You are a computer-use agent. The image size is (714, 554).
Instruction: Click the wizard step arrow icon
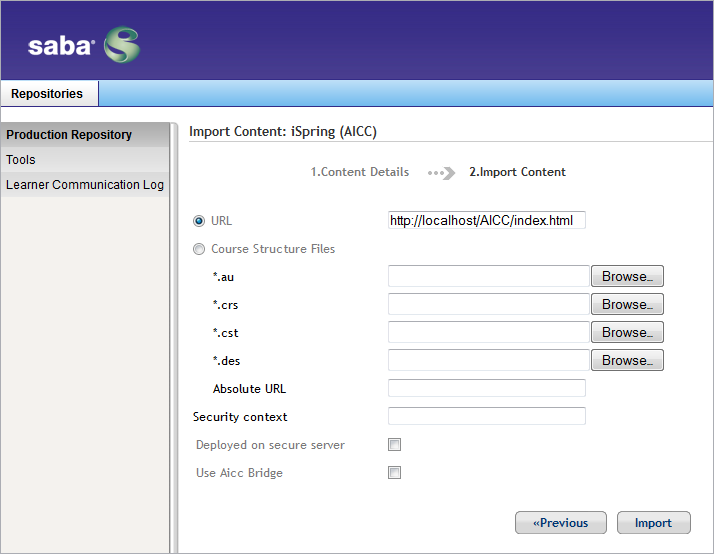pyautogui.click(x=441, y=173)
